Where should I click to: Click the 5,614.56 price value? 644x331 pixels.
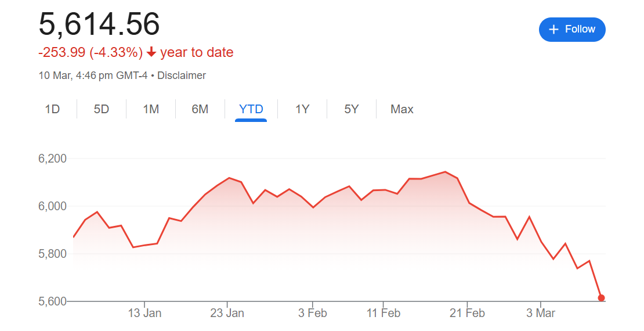click(99, 24)
